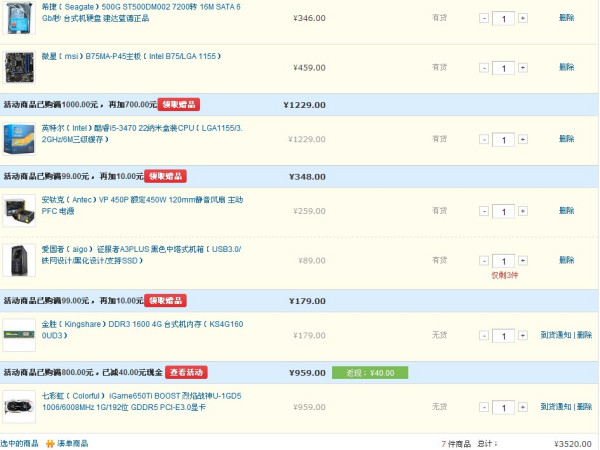The width and height of the screenshot is (600, 450).
Task: Delete the msi B75MA-P45 motherboard item
Action: point(566,67)
